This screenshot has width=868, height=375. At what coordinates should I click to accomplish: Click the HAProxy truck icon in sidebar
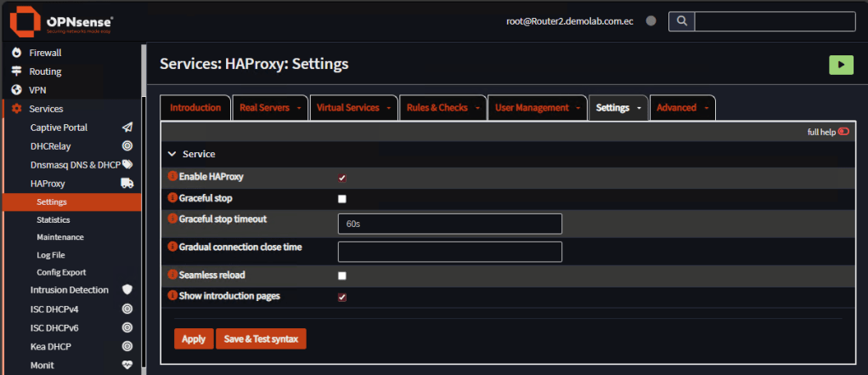[127, 184]
